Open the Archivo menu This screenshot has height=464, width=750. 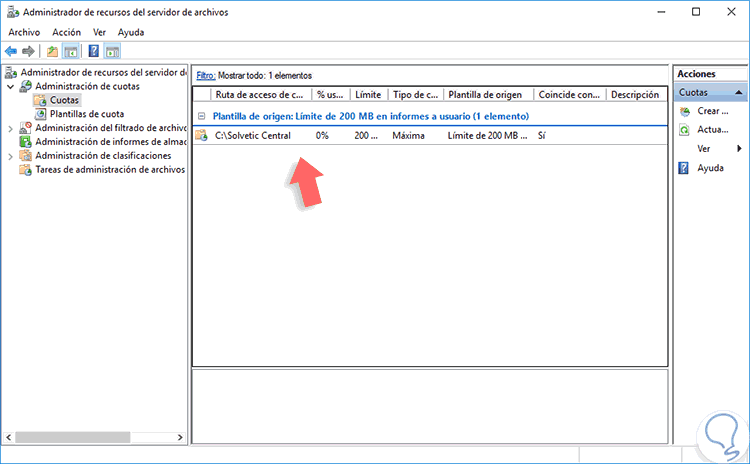24,33
